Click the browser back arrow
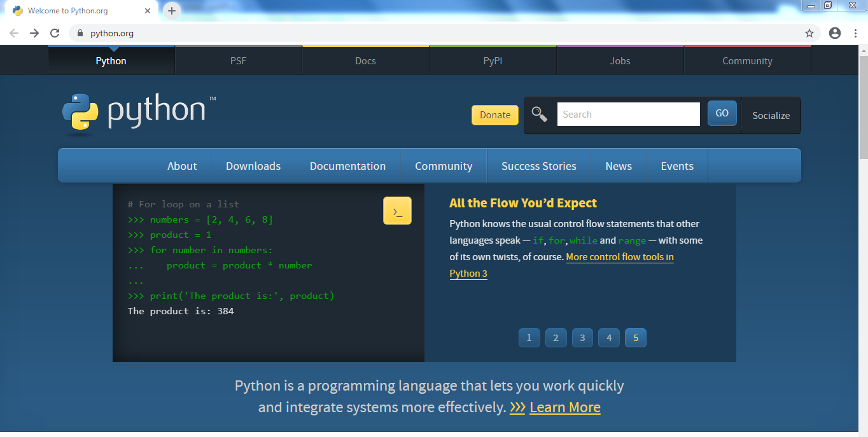 (14, 33)
